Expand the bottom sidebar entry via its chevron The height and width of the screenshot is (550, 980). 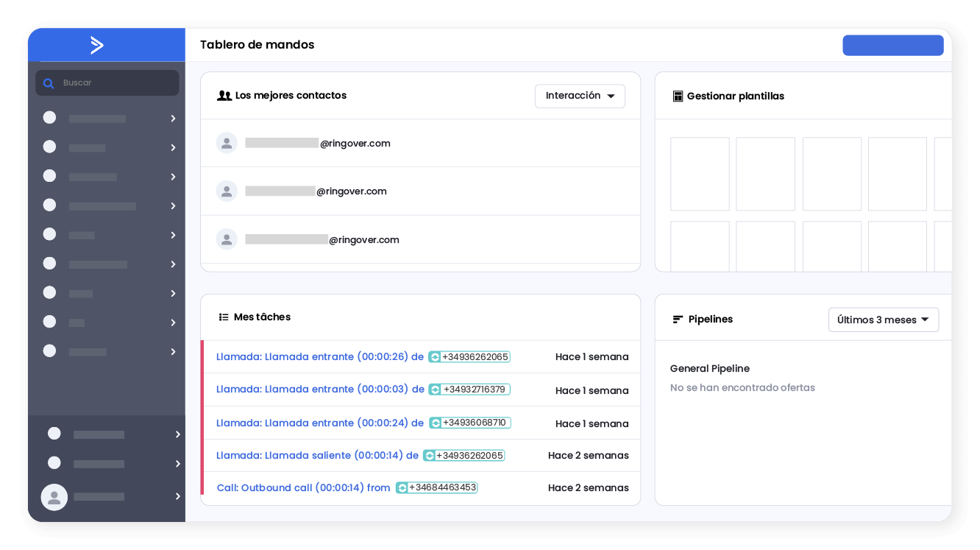pos(177,496)
